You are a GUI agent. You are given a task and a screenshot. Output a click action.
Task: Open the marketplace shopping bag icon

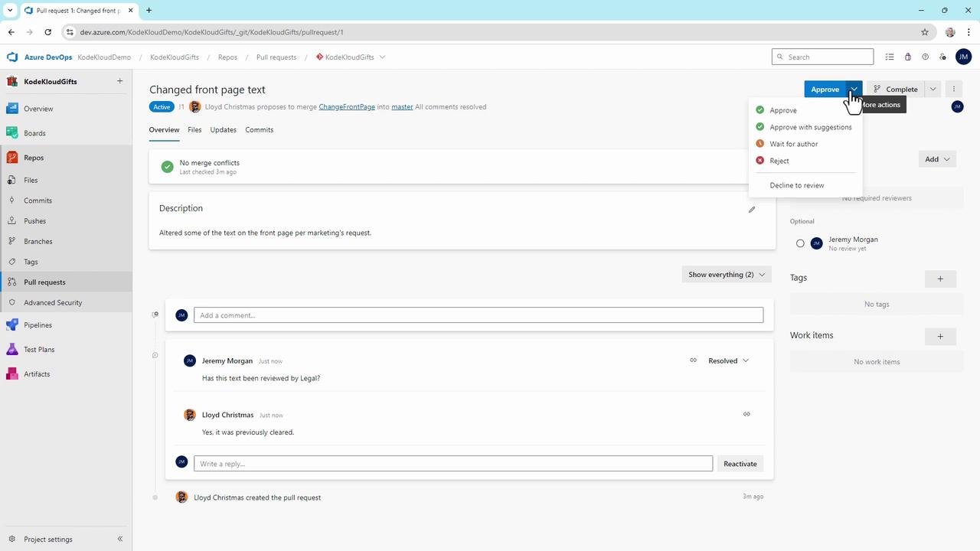tap(907, 57)
